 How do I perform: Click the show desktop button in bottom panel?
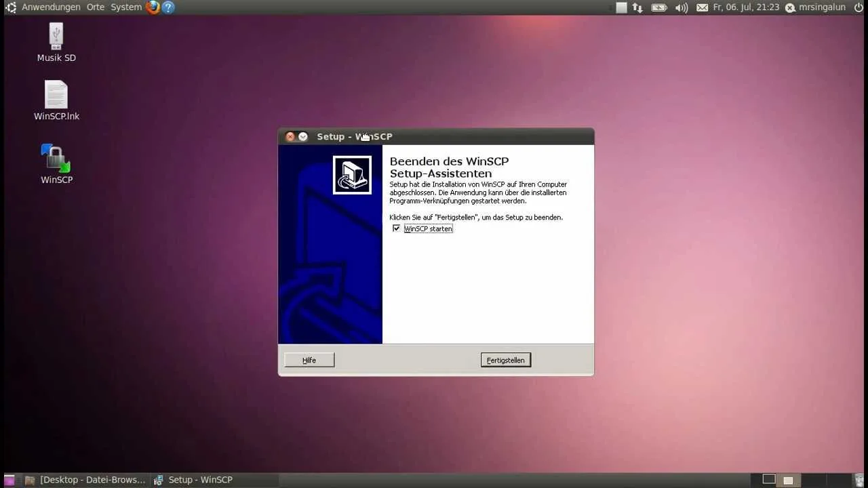(x=9, y=480)
